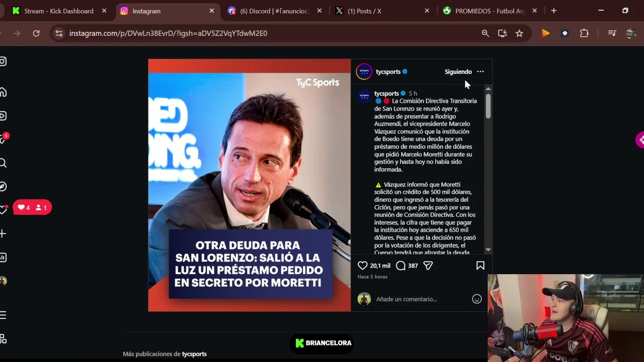Close the Discord tab
The height and width of the screenshot is (362, 644).
319,11
